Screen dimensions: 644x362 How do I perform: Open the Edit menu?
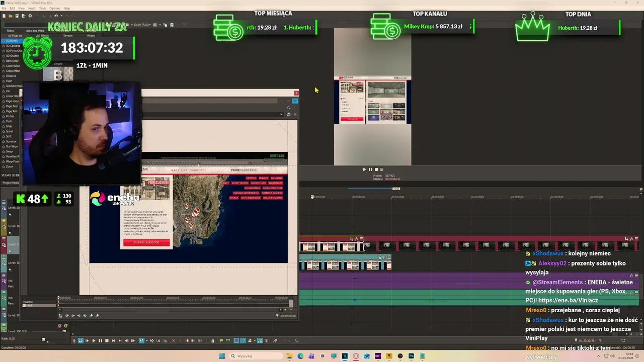point(12,9)
